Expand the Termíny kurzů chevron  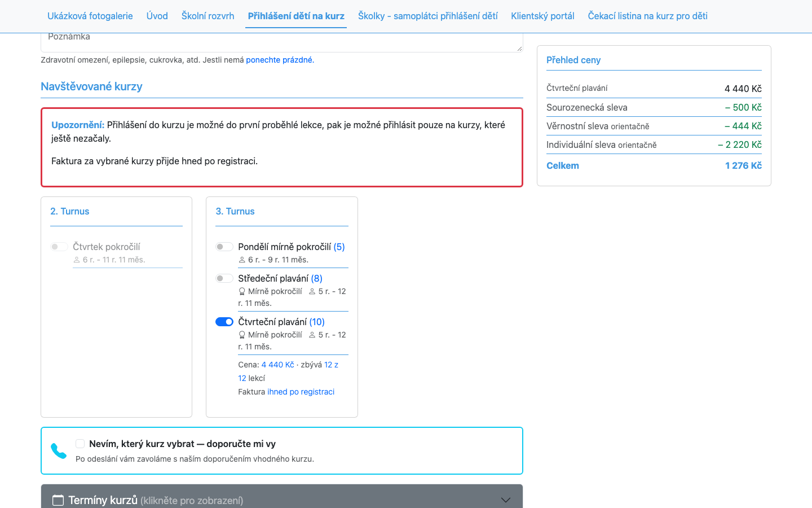point(506,500)
